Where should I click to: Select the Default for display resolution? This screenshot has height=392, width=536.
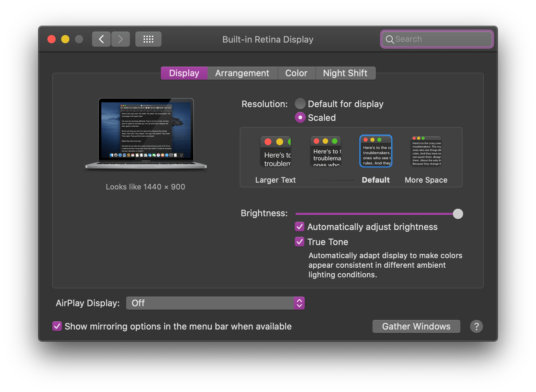coord(300,104)
